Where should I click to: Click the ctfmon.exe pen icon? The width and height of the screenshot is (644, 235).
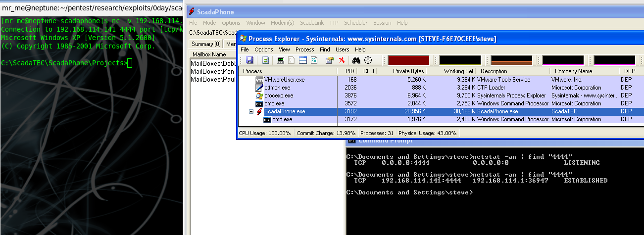(x=259, y=88)
